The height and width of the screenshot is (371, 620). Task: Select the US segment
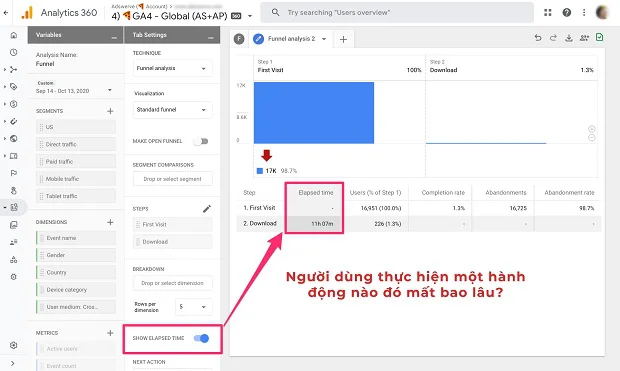[76, 127]
